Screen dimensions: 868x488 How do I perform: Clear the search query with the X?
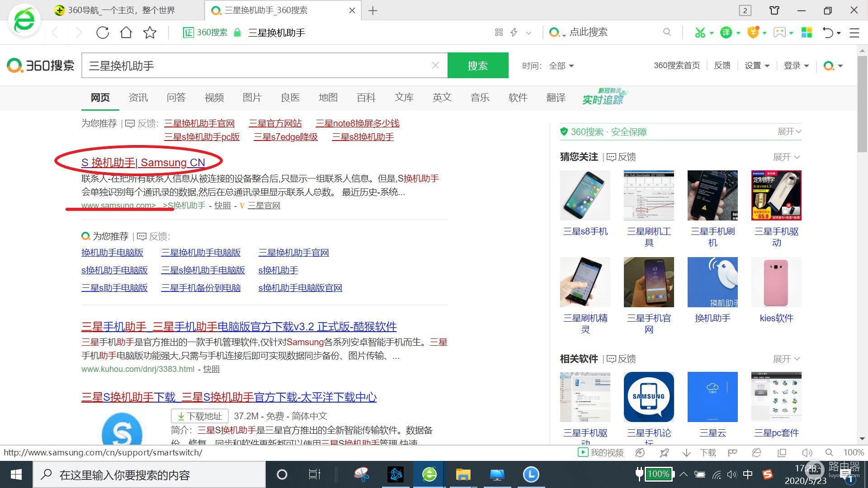(435, 66)
